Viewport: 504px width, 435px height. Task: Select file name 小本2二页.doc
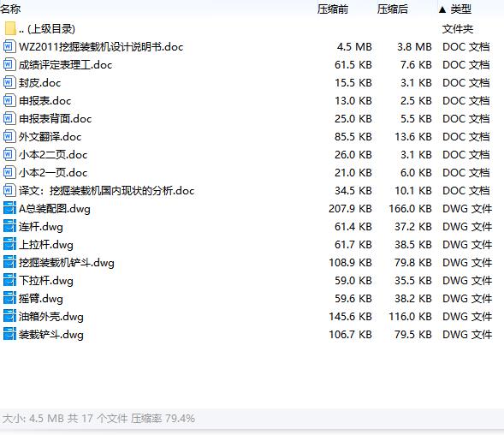click(x=53, y=155)
